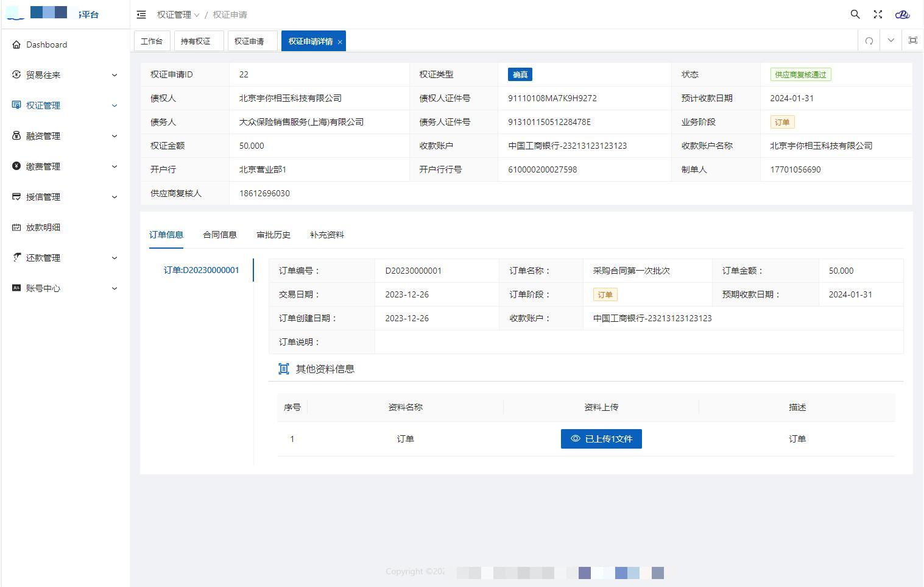Screen dimensions: 924x587
Task: Open the tab options dropdown arrow
Action: (890, 41)
